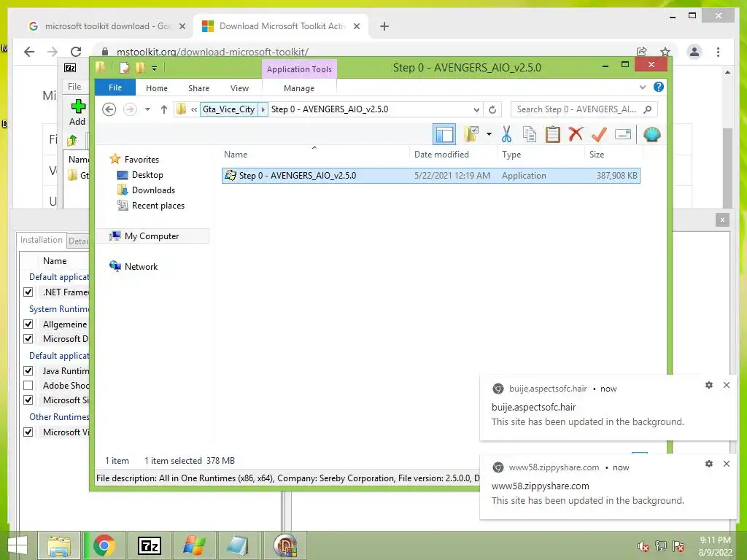Click the red X Delete icon
Screen dimensions: 747x560
(576, 134)
